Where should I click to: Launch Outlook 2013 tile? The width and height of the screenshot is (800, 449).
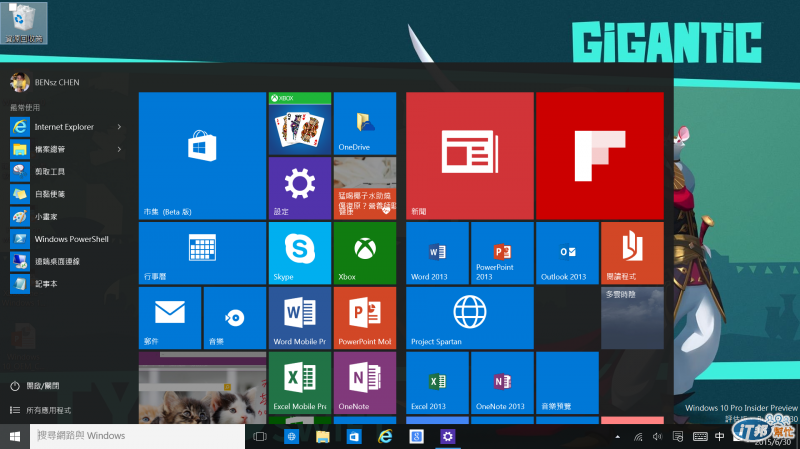point(567,253)
